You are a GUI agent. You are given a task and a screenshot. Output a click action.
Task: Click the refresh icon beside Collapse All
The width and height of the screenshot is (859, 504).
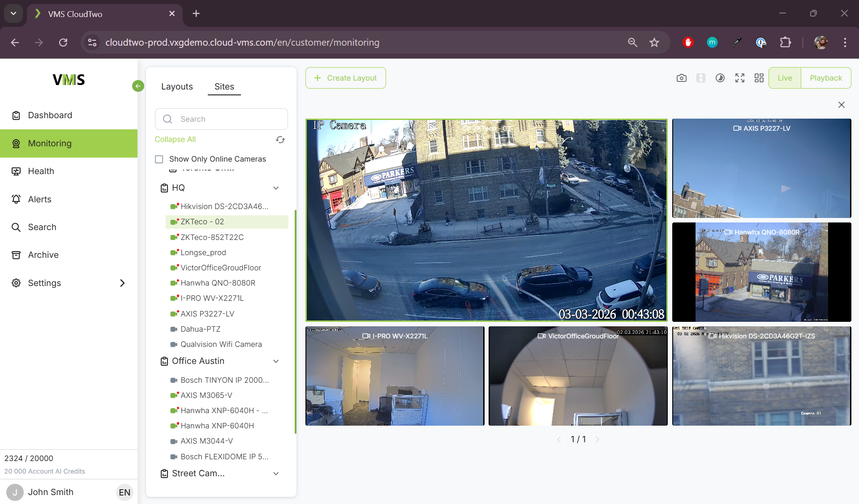click(x=280, y=140)
